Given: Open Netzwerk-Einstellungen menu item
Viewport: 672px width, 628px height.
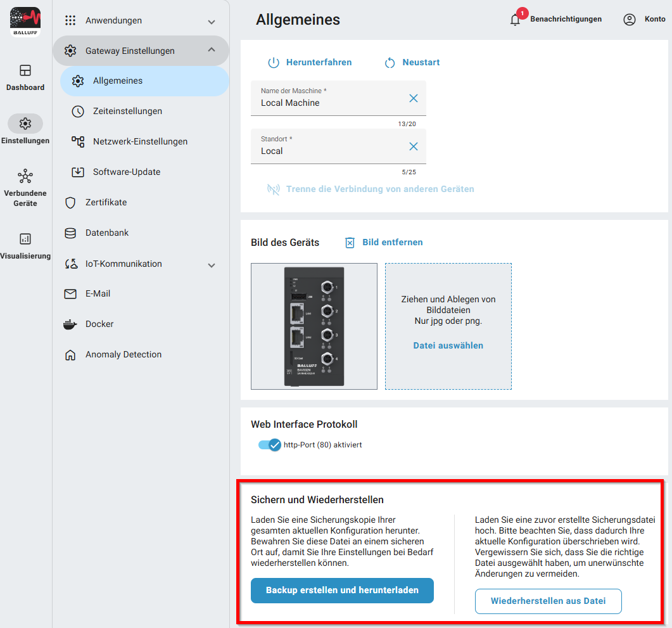Looking at the screenshot, I should click(140, 142).
